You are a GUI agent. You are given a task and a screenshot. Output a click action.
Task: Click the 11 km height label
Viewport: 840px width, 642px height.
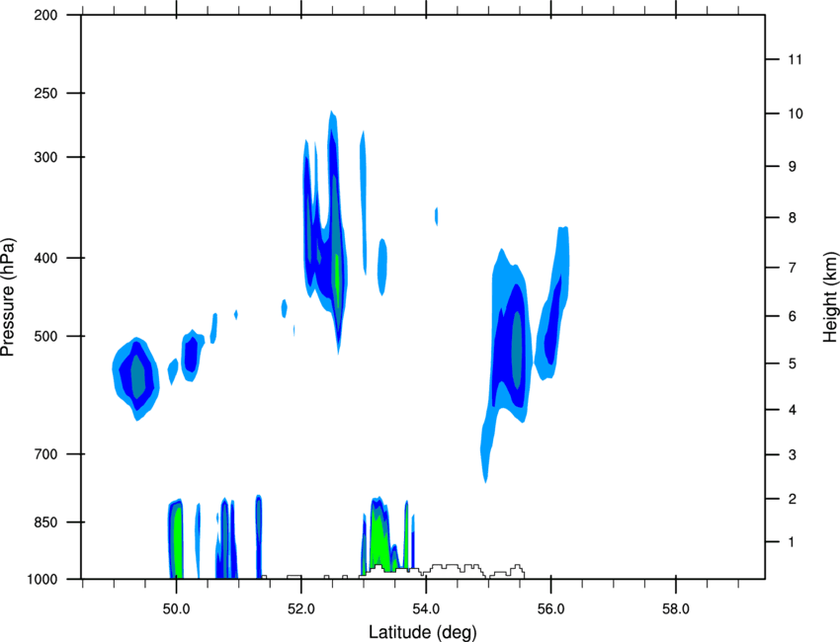point(795,59)
